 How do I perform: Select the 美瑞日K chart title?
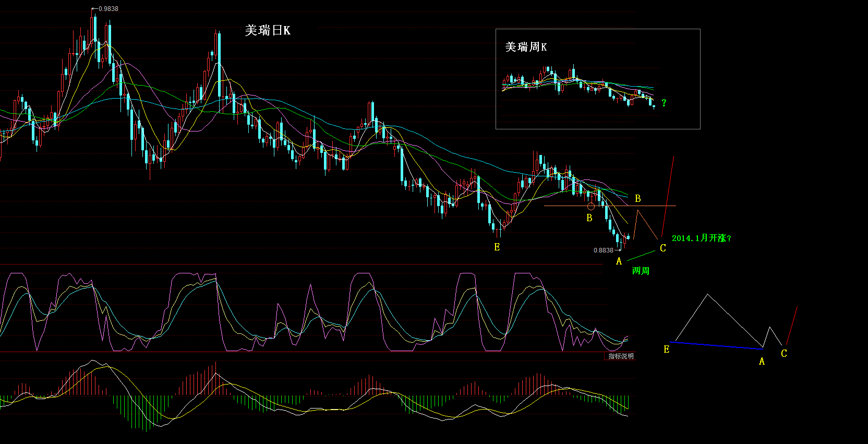point(268,30)
